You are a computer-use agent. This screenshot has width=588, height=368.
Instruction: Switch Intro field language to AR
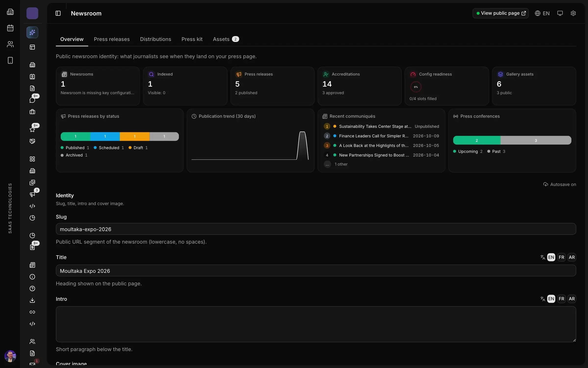pyautogui.click(x=572, y=299)
